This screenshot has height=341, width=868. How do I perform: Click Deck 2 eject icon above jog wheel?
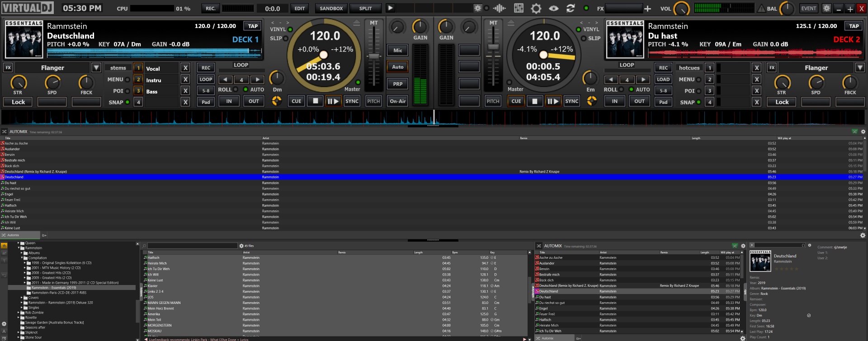[x=511, y=23]
